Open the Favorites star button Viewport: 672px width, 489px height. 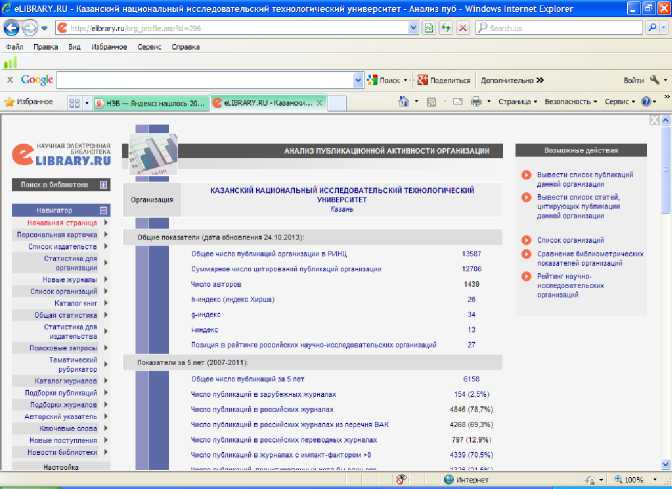[30, 102]
